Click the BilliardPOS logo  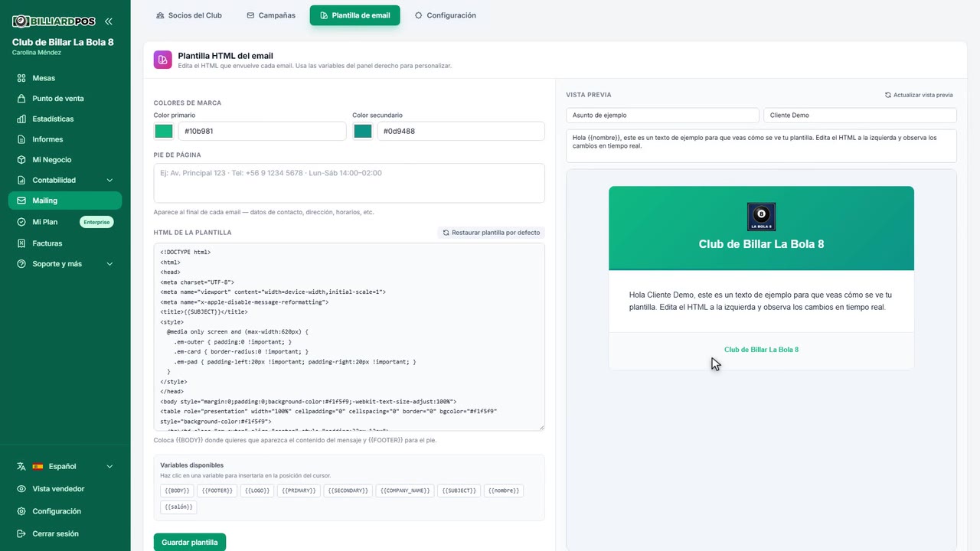54,21
